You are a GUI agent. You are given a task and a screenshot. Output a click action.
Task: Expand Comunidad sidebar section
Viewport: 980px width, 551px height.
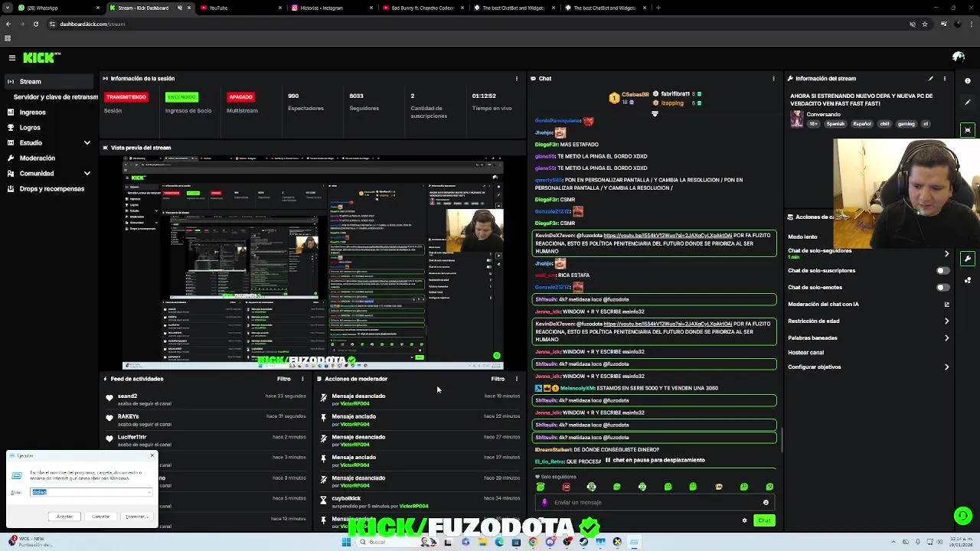tap(87, 173)
